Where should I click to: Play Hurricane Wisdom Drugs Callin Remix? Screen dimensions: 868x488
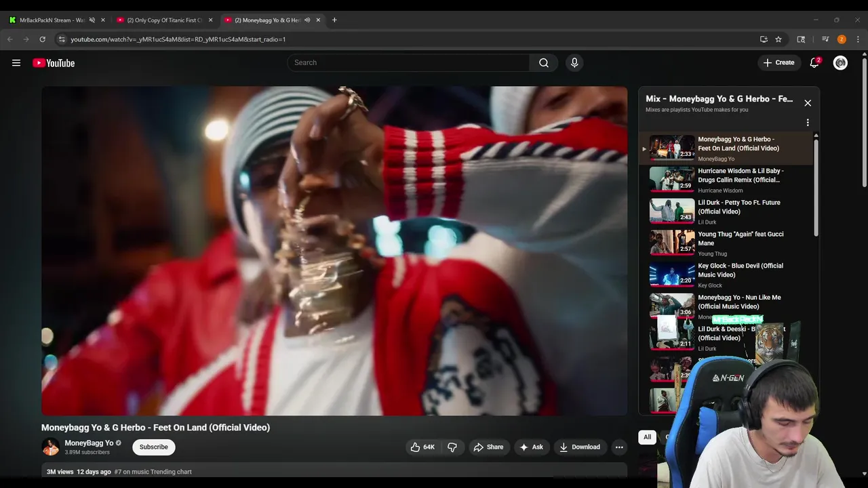pyautogui.click(x=726, y=180)
